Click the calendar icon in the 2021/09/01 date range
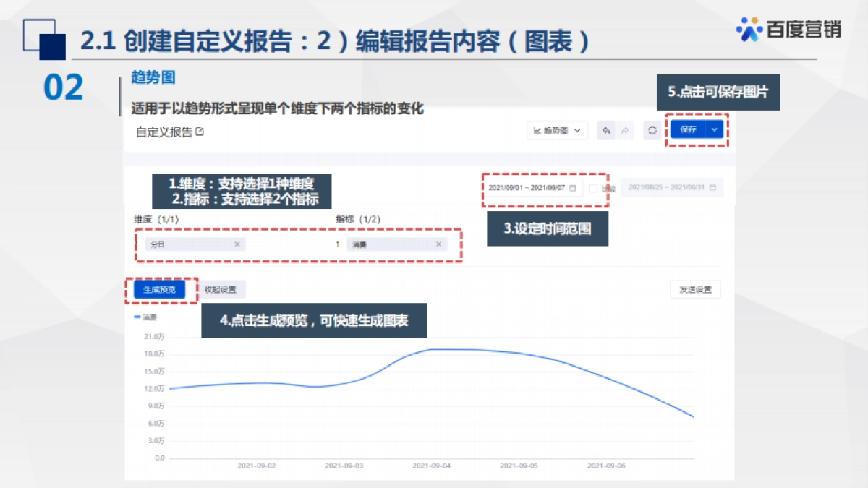This screenshot has width=868, height=488. [573, 188]
